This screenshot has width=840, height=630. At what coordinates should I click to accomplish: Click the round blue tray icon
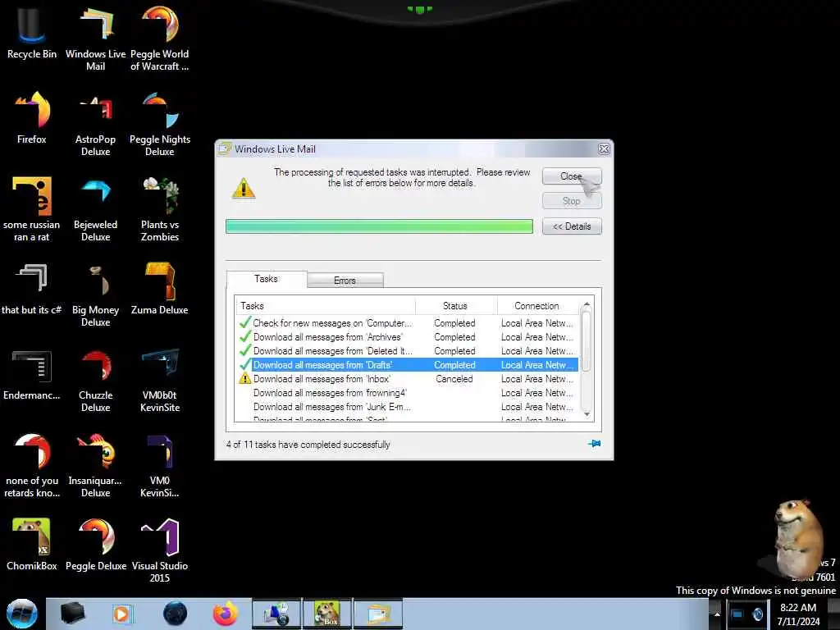758,614
